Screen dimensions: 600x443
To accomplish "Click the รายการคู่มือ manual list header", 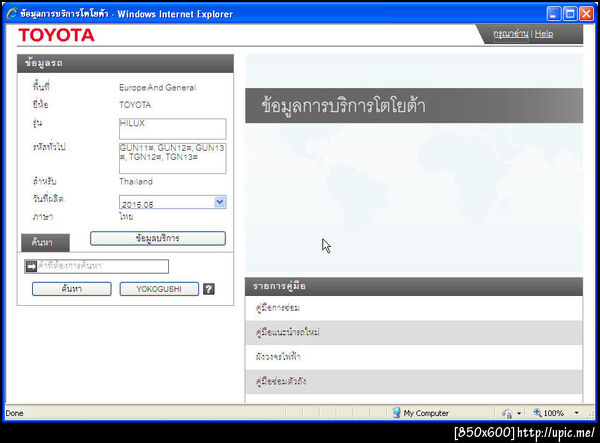I will point(414,286).
